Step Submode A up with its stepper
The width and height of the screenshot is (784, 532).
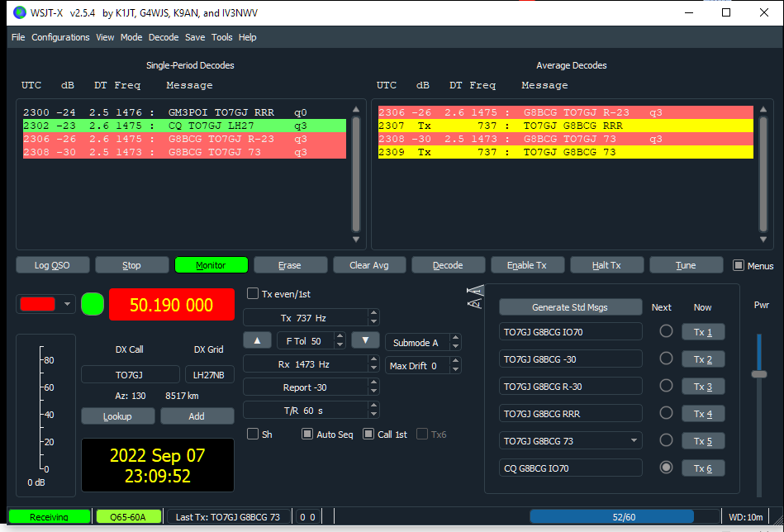(x=455, y=338)
